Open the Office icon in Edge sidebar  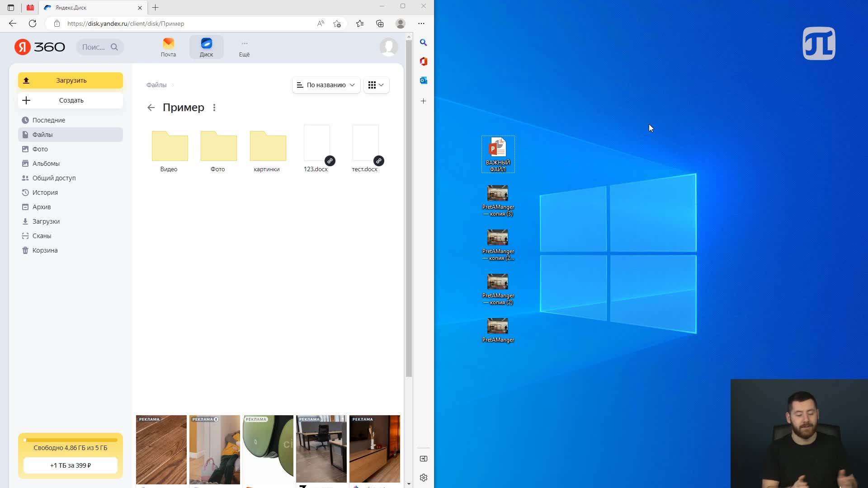tap(424, 61)
